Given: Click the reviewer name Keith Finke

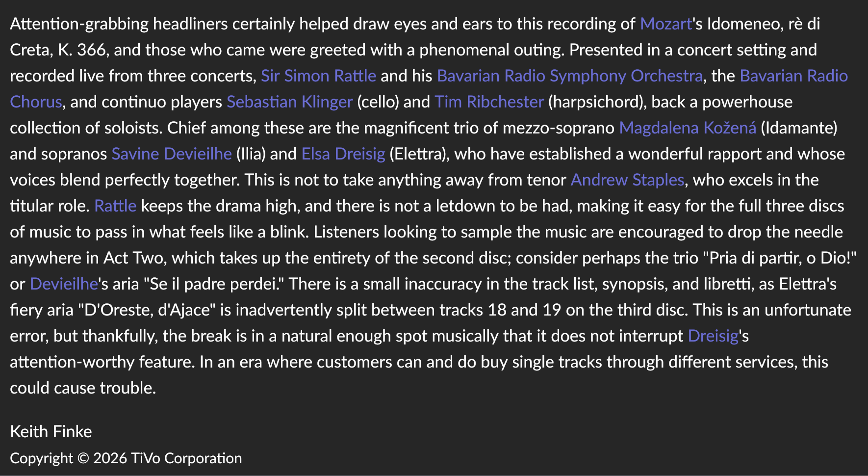Looking at the screenshot, I should click(51, 432).
